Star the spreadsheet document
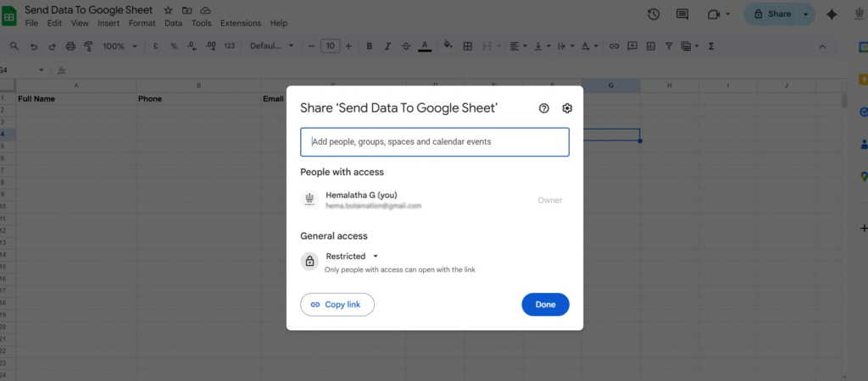Screen dimensions: 868x381 pyautogui.click(x=168, y=10)
